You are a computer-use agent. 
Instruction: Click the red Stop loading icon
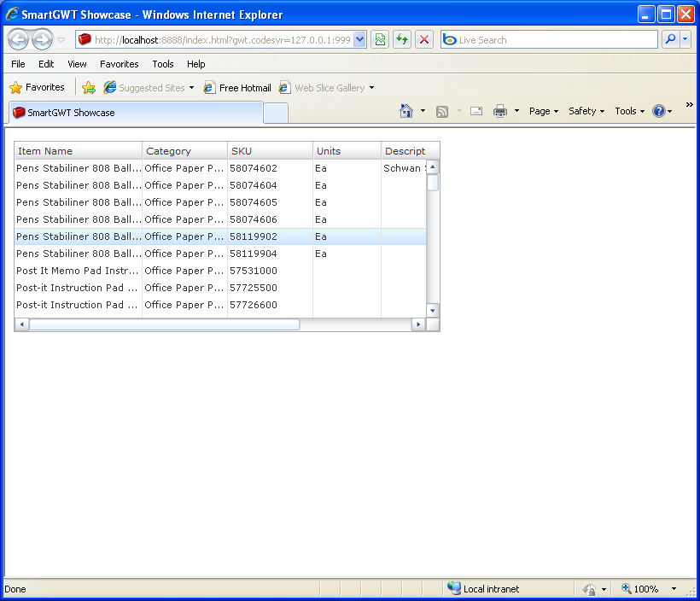[x=424, y=40]
